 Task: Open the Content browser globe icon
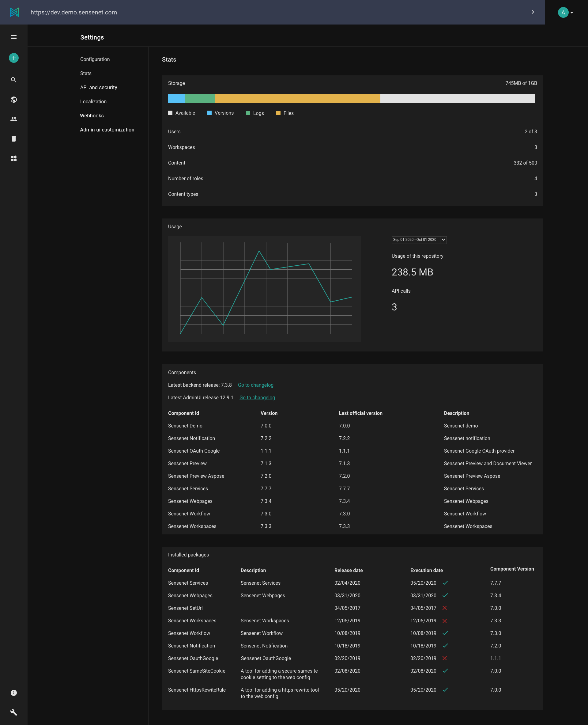13,99
